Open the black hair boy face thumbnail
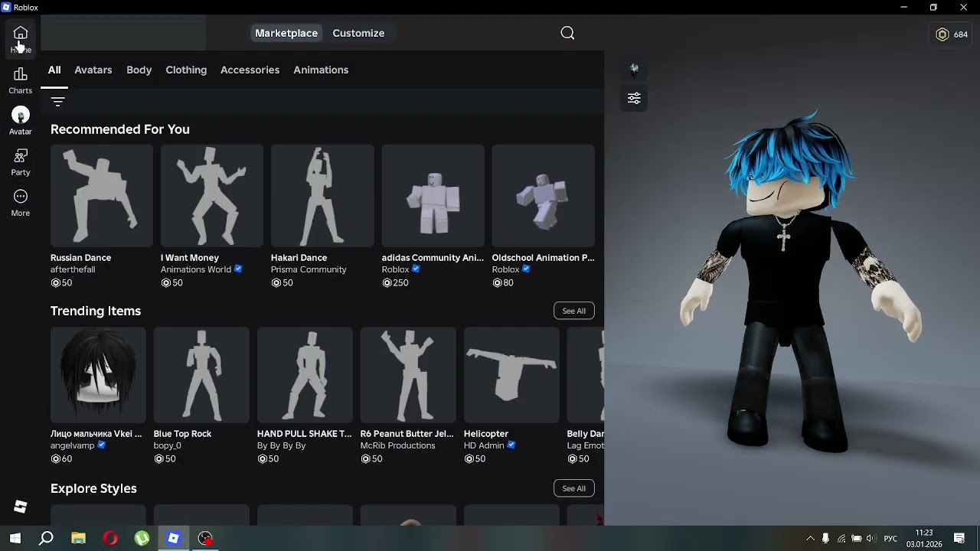 point(98,375)
